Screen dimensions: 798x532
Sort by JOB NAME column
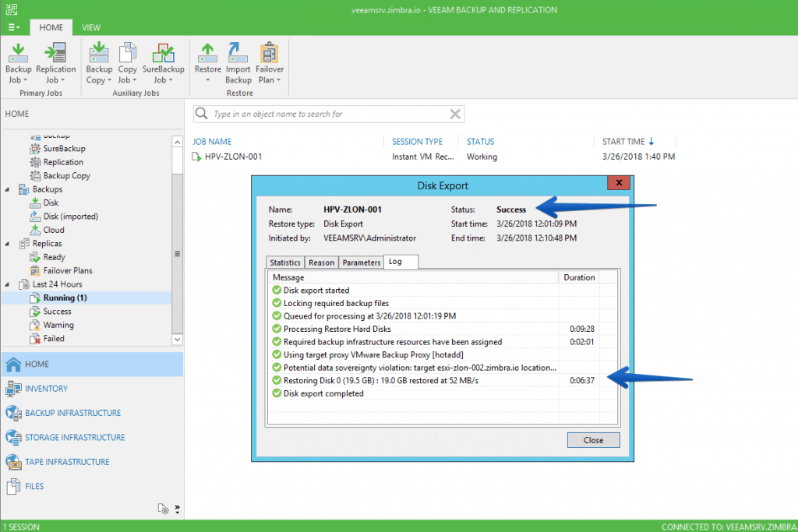click(x=212, y=142)
